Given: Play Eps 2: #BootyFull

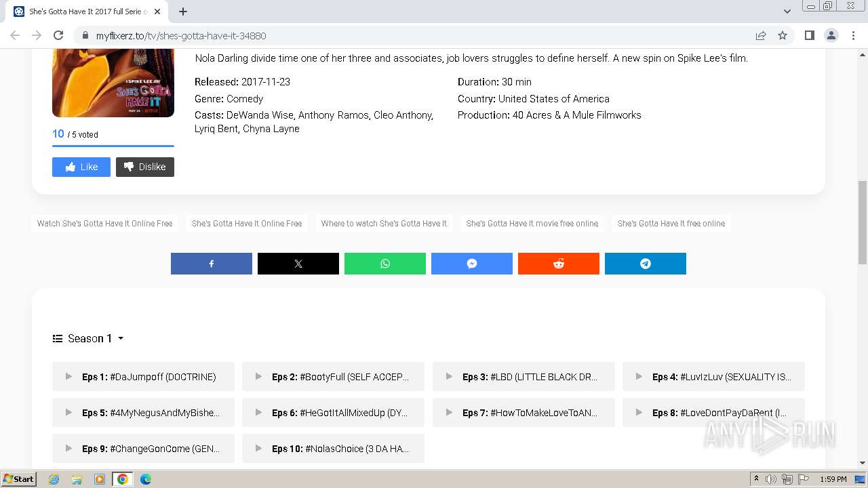Looking at the screenshot, I should pos(333,377).
